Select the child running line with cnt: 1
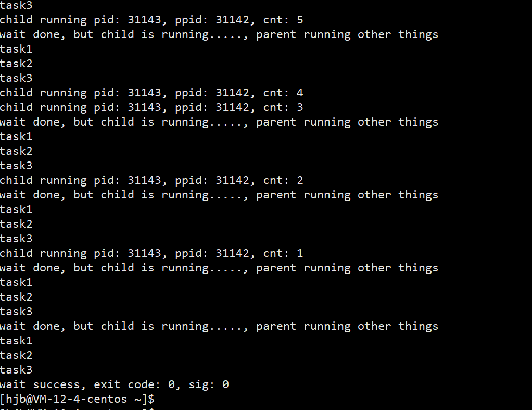Viewport: 532px width, 410px height. click(x=151, y=253)
